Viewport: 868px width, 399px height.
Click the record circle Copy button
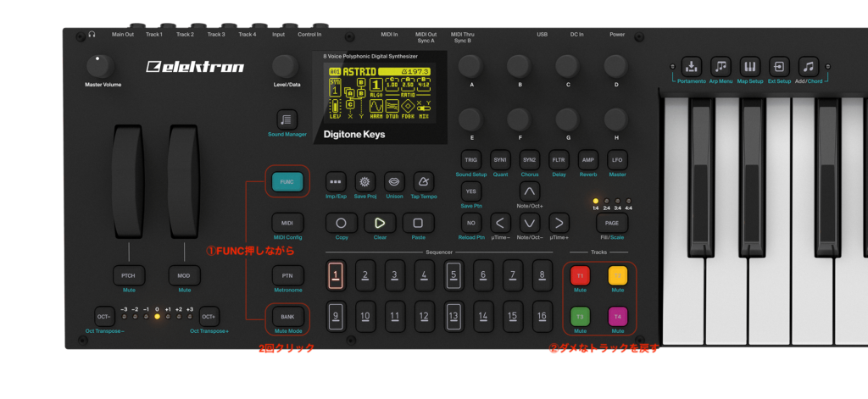pos(341,223)
